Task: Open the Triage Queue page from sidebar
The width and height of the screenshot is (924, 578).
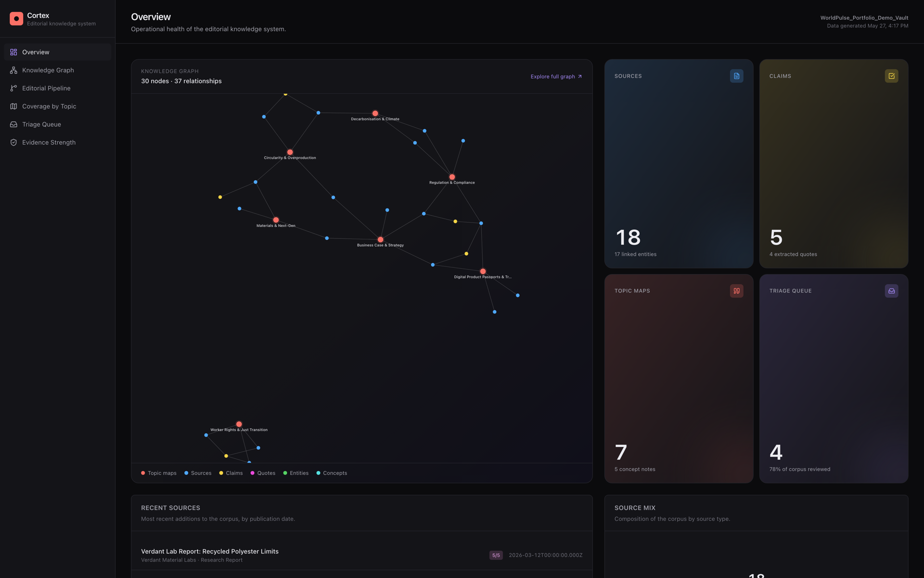Action: 57,124
